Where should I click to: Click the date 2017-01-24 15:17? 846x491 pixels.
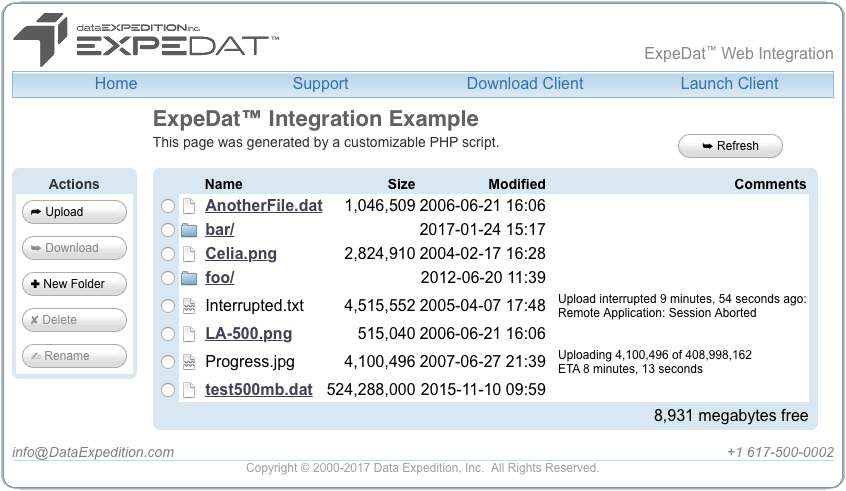482,230
